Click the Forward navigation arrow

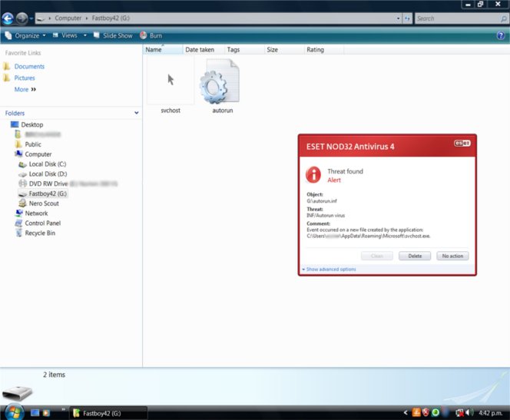pyautogui.click(x=22, y=18)
